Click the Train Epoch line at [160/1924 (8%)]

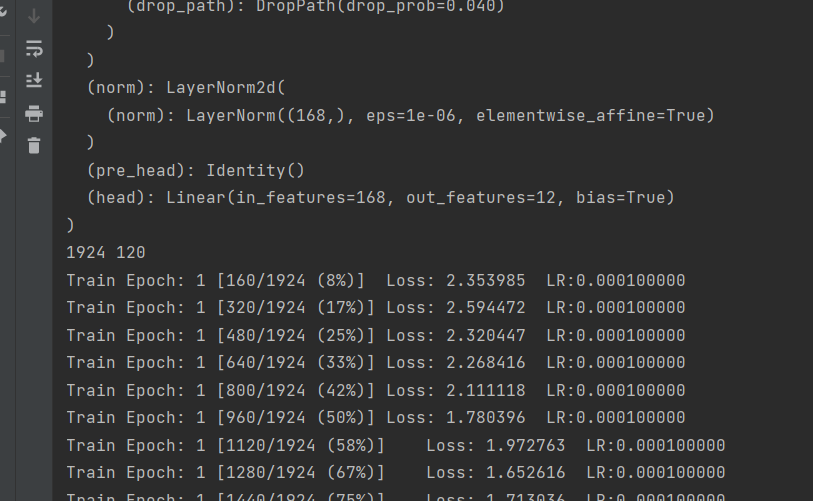click(x=376, y=281)
